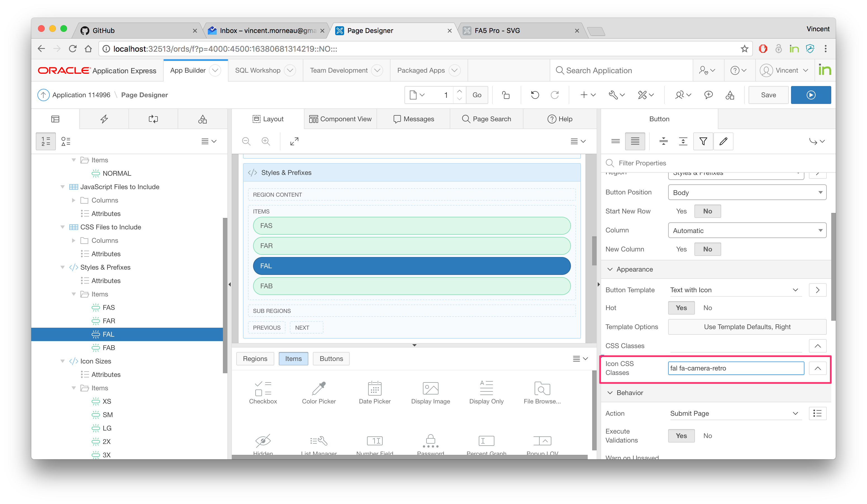This screenshot has width=867, height=504.
Task: Switch to the Component View tab
Action: [x=340, y=119]
